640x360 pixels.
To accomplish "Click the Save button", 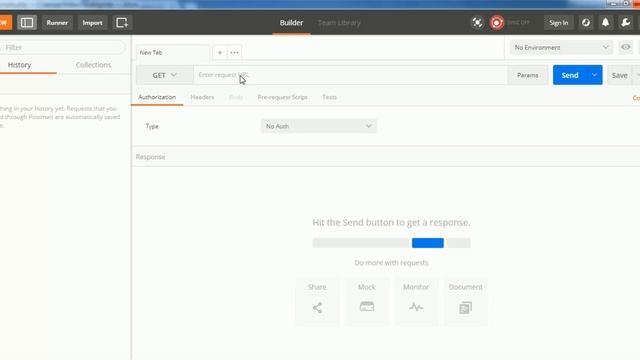I will (x=620, y=75).
